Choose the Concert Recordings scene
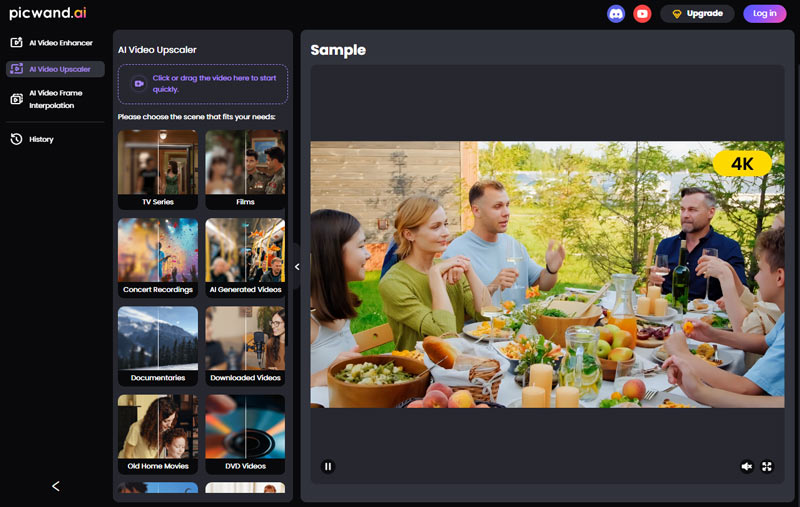 (158, 258)
